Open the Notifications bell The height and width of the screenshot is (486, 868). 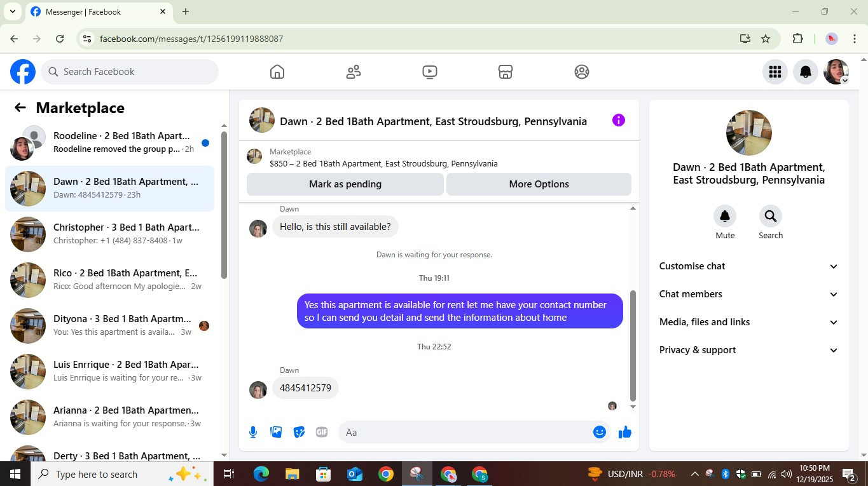(x=806, y=72)
